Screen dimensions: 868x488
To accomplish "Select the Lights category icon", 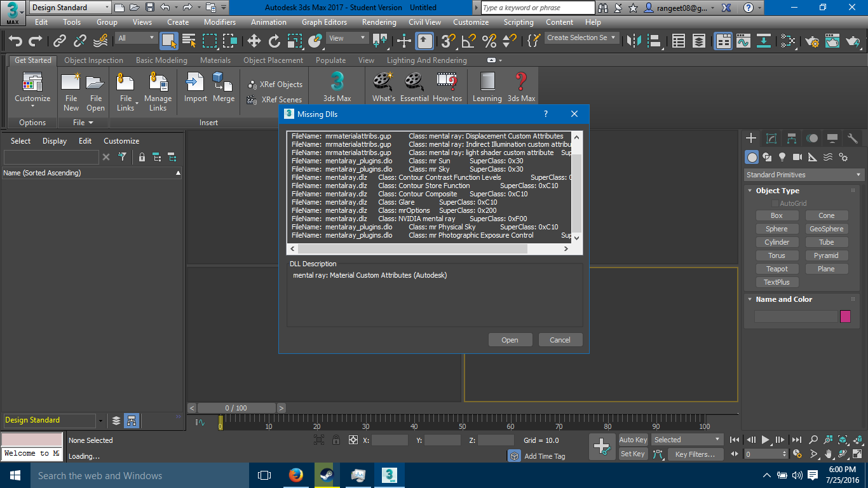I will [782, 157].
